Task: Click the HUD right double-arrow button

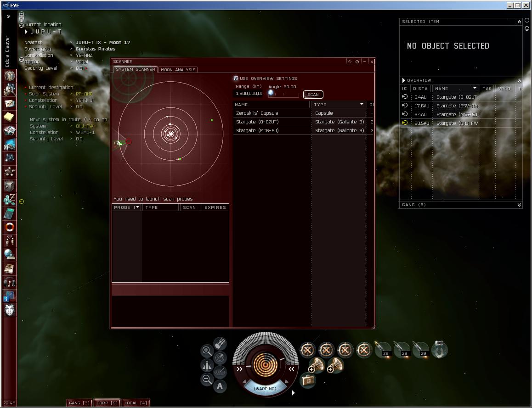Action: click(x=291, y=369)
